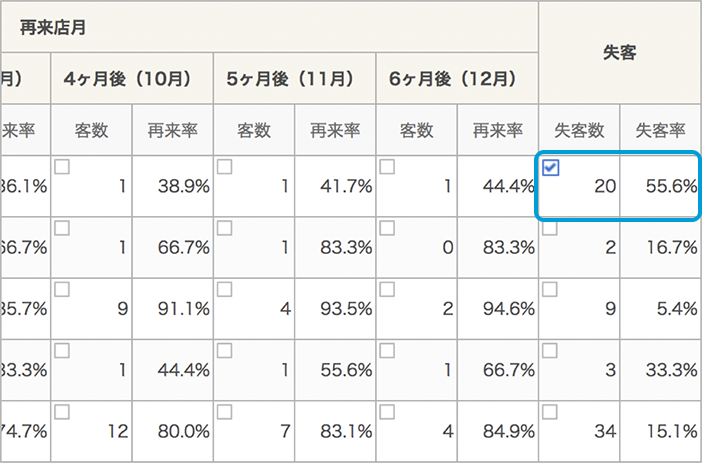Enable the checkbox in the 6ヶ月後 客数 cell showing 0
Image resolution: width=702 pixels, height=464 pixels.
(x=386, y=229)
